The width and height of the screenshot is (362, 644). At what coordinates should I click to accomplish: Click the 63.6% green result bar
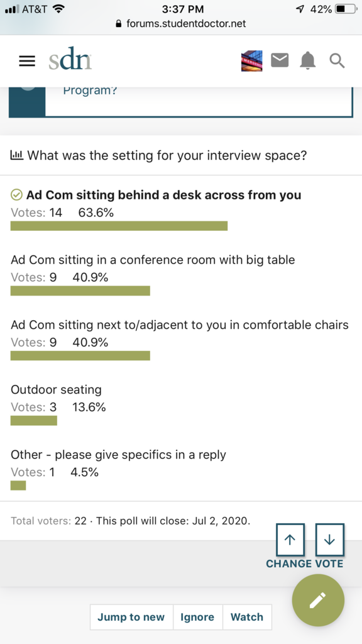(x=119, y=226)
